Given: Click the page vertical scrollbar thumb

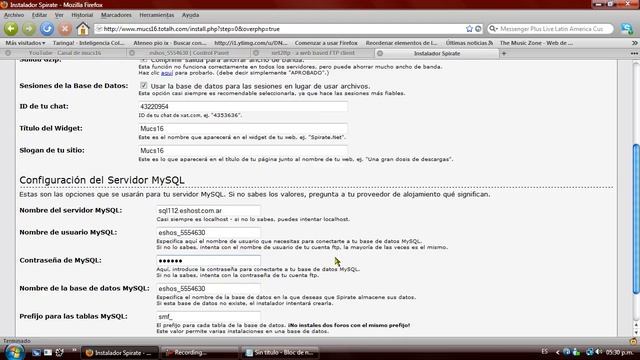Looking at the screenshot, I should (636, 218).
